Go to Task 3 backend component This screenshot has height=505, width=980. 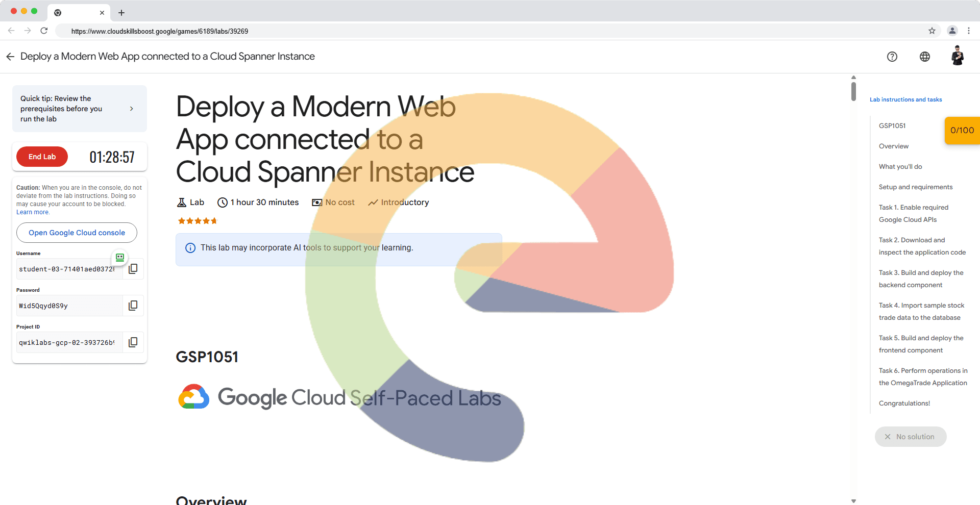921,279
